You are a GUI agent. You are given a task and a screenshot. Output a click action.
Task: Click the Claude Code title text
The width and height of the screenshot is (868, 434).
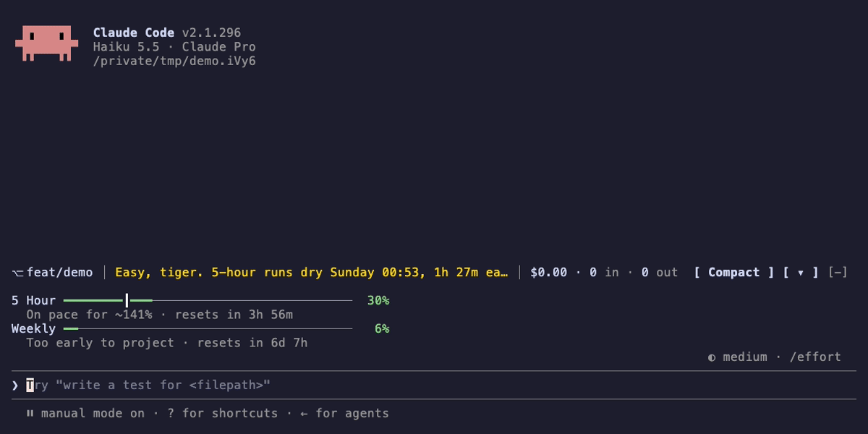tap(134, 33)
